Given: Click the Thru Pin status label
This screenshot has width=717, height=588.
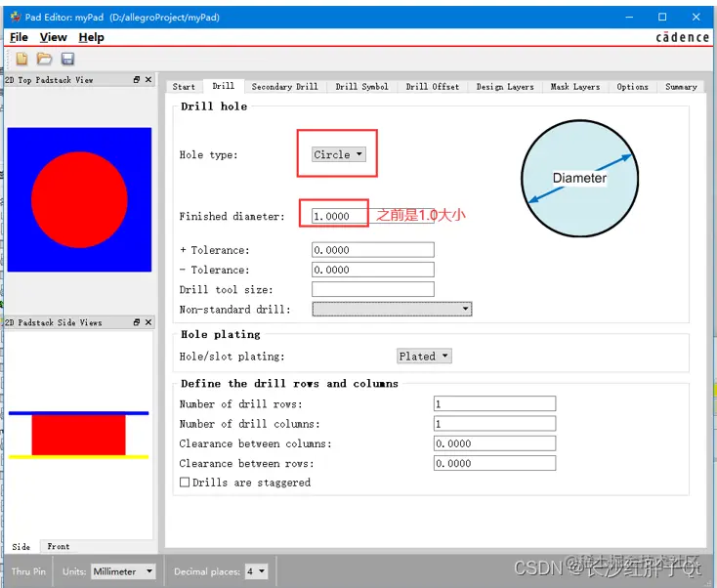Looking at the screenshot, I should [x=28, y=571].
